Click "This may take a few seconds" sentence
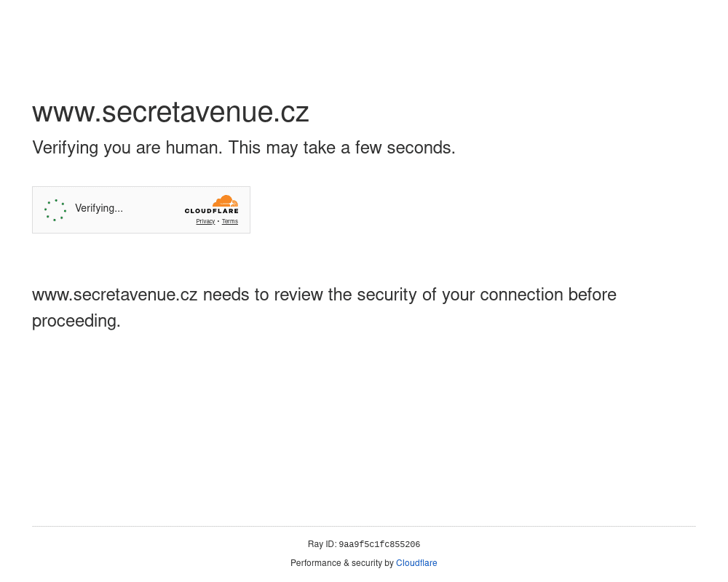 click(x=341, y=148)
